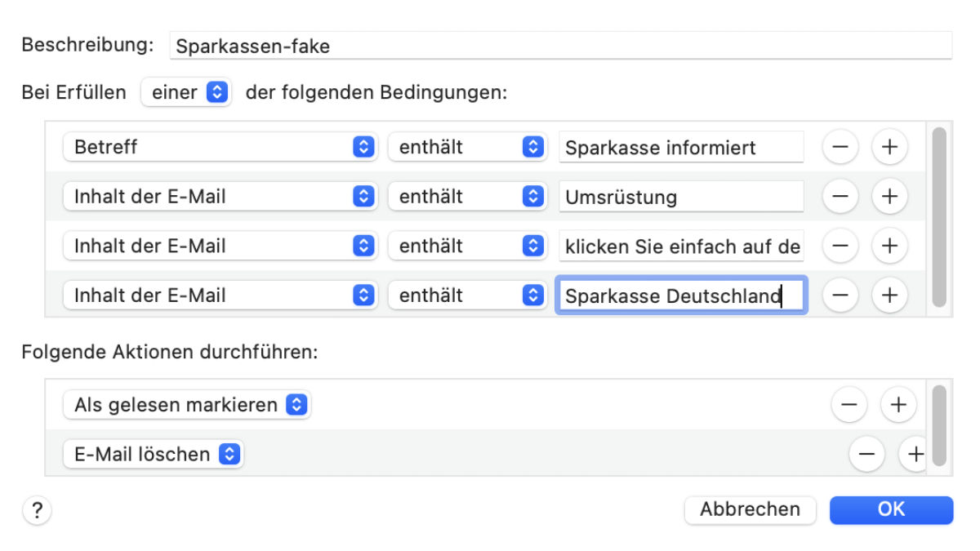
Task: Remove the 'klicken Sie einfach' condition
Action: point(840,246)
